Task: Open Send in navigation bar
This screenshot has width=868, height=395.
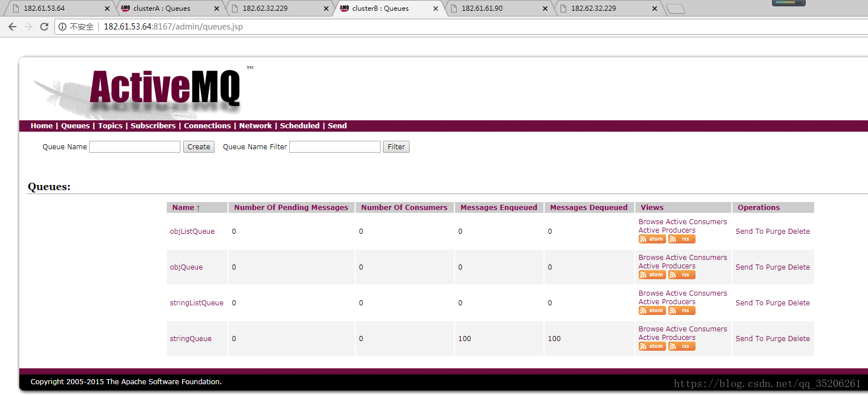Action: tap(337, 126)
